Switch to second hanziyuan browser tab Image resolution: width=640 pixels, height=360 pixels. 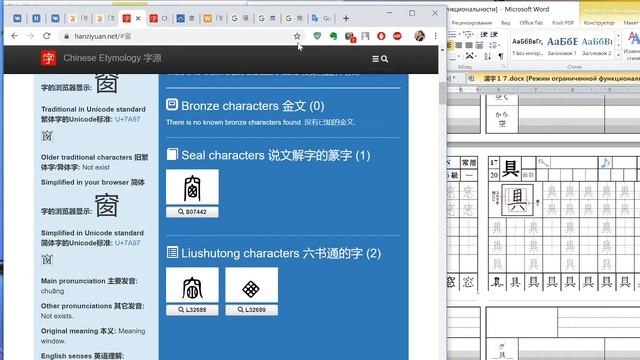pos(159,18)
